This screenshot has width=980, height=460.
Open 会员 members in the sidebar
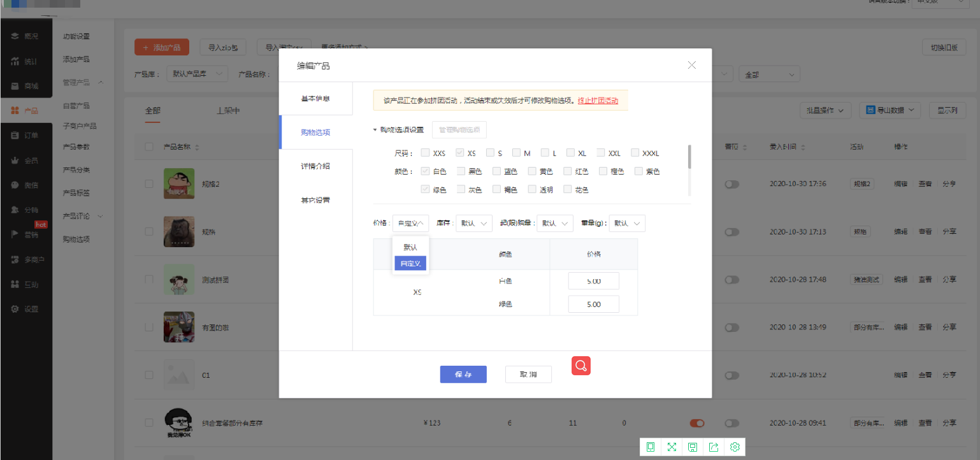[25, 160]
